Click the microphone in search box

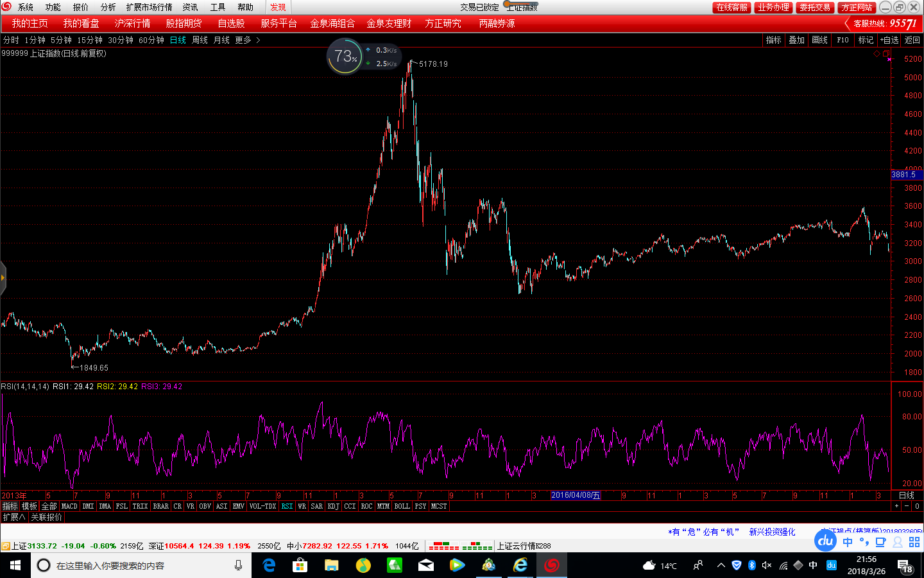click(238, 565)
